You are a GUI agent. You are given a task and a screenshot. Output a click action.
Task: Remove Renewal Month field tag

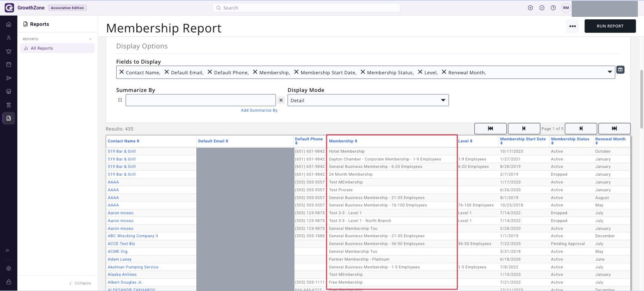[x=444, y=72]
